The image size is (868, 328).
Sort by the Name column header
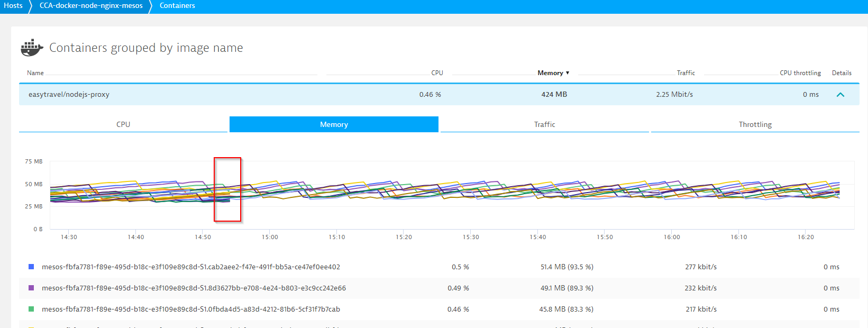[35, 73]
